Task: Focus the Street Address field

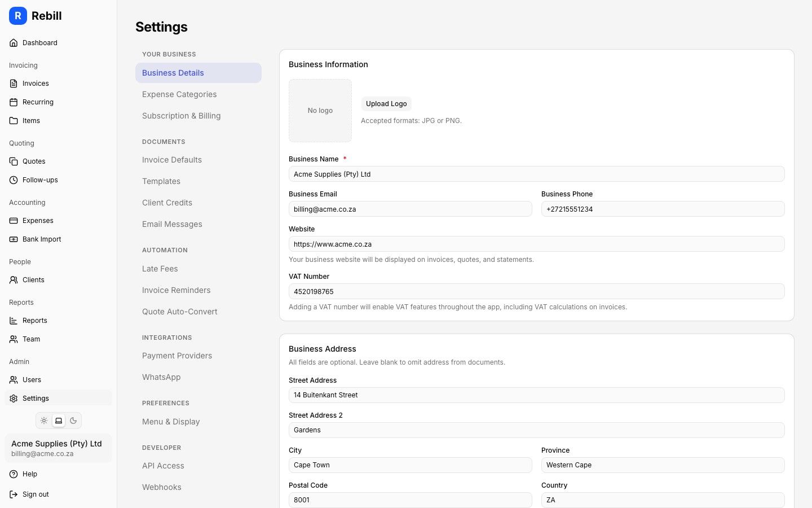Action: coord(537,395)
